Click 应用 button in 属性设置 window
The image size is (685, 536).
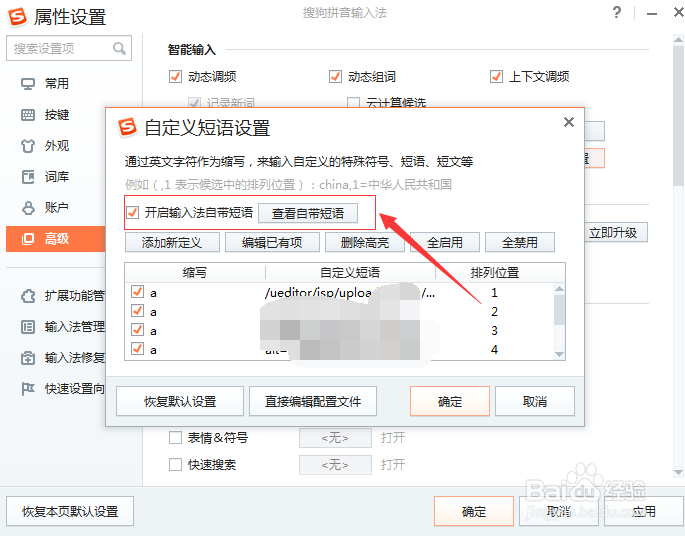(x=643, y=511)
